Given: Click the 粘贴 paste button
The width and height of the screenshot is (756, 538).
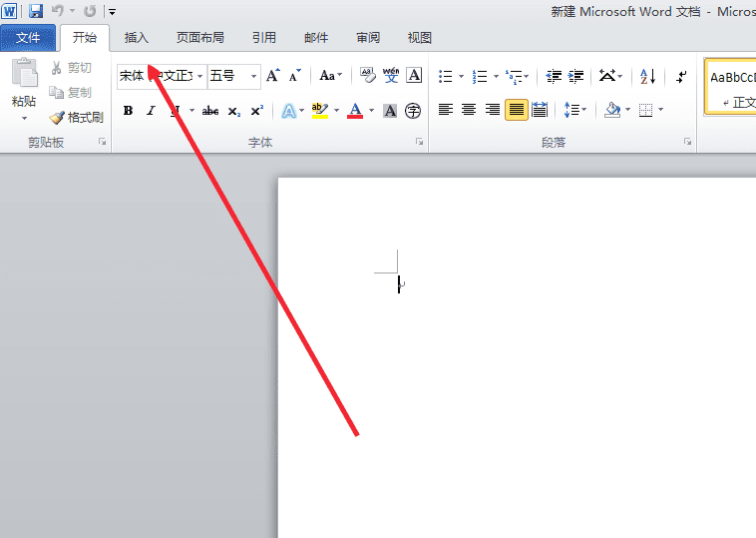Looking at the screenshot, I should pyautogui.click(x=24, y=89).
